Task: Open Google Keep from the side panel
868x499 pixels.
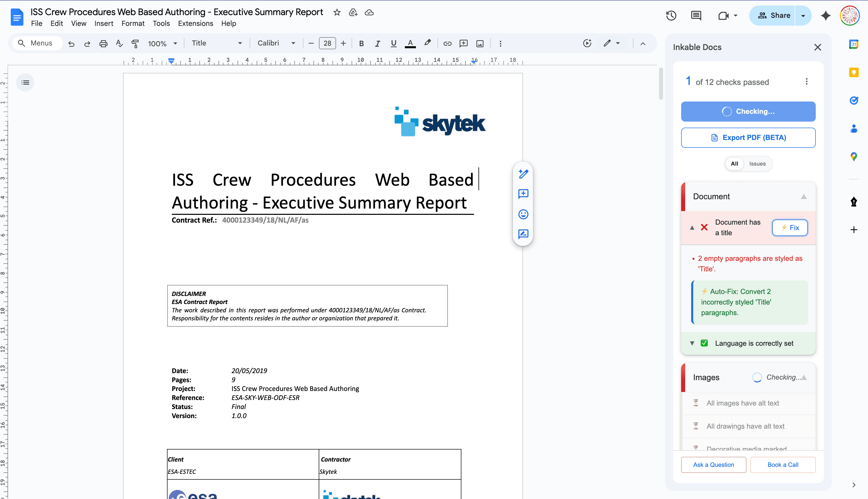Action: pyautogui.click(x=854, y=73)
